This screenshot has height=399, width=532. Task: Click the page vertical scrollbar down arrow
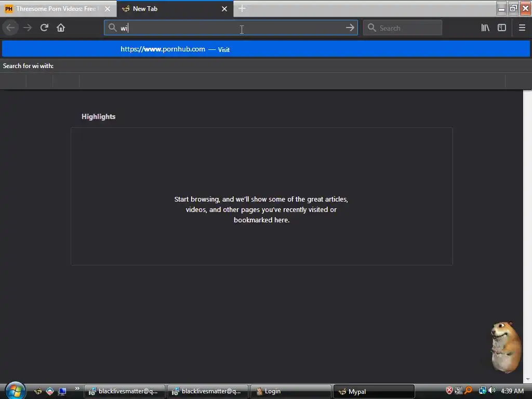point(527,379)
